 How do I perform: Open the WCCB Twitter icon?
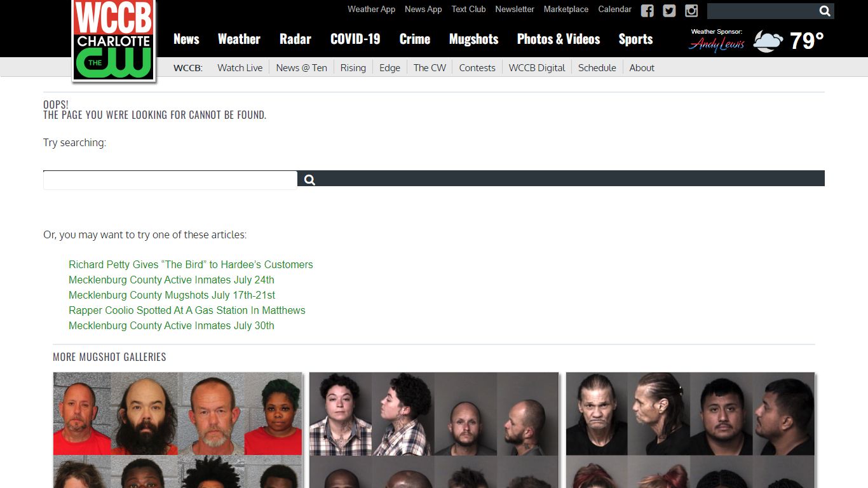[x=669, y=11]
